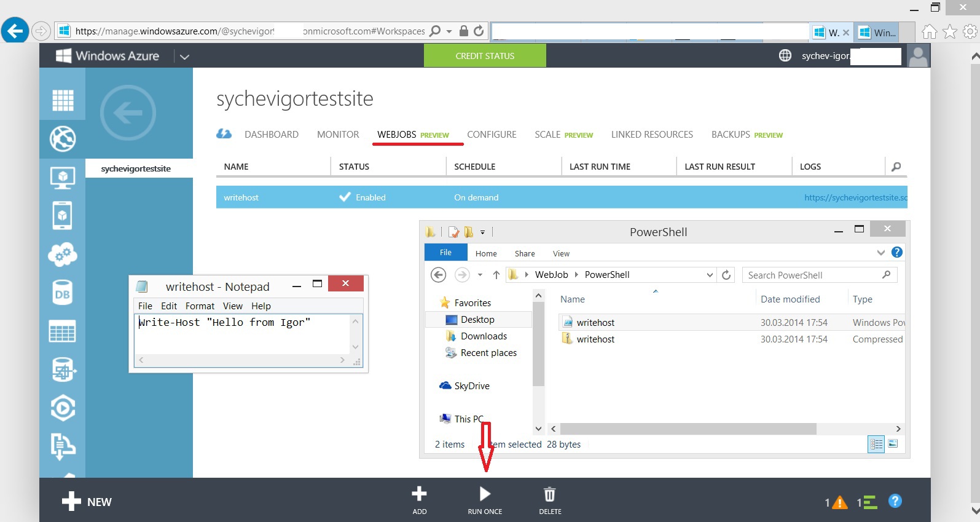Screen dimensions: 980x522
Task: Click the blue help question mark in bottom bar
Action: pyautogui.click(x=895, y=501)
